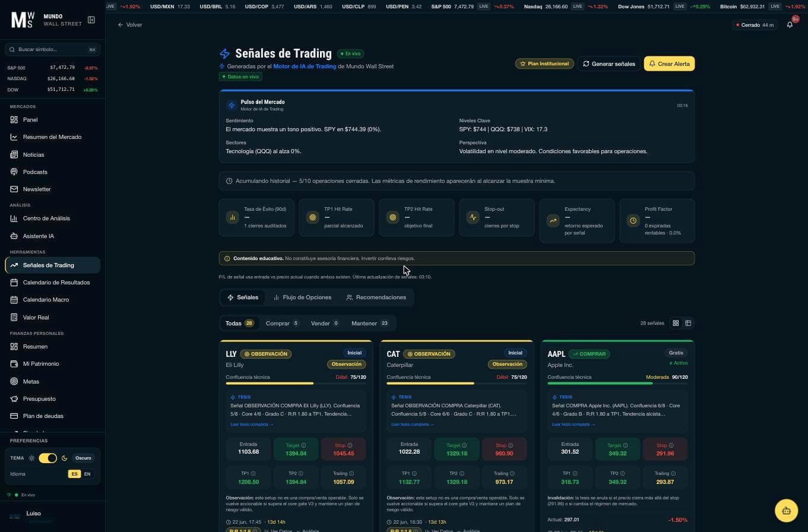Click info icon next to AAPL Trailing
The image size is (808, 532).
673,474
